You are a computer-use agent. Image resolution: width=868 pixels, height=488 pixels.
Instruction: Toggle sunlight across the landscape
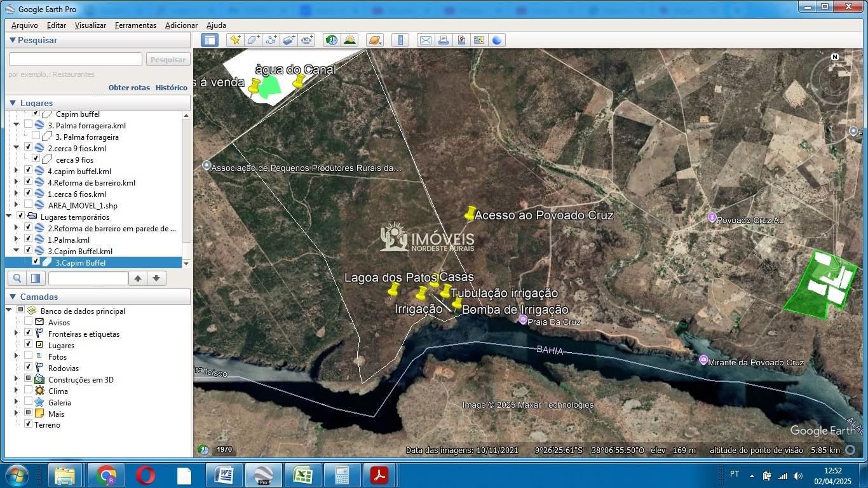coord(349,40)
